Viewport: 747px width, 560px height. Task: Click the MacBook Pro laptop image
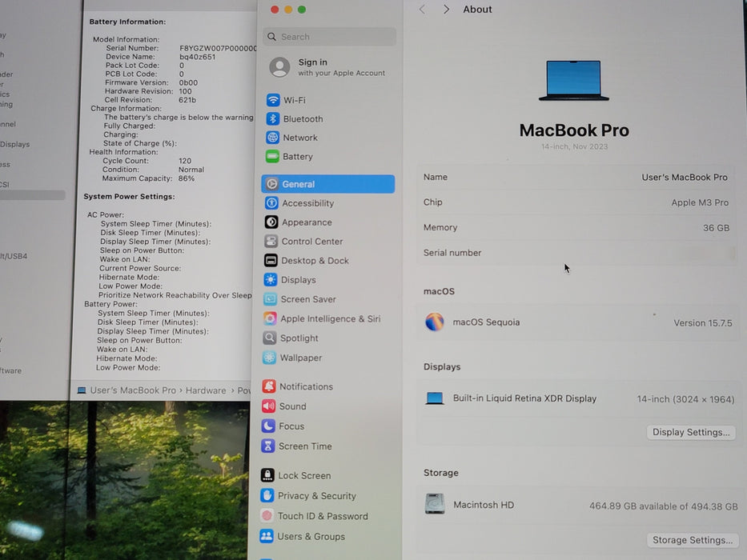[573, 81]
